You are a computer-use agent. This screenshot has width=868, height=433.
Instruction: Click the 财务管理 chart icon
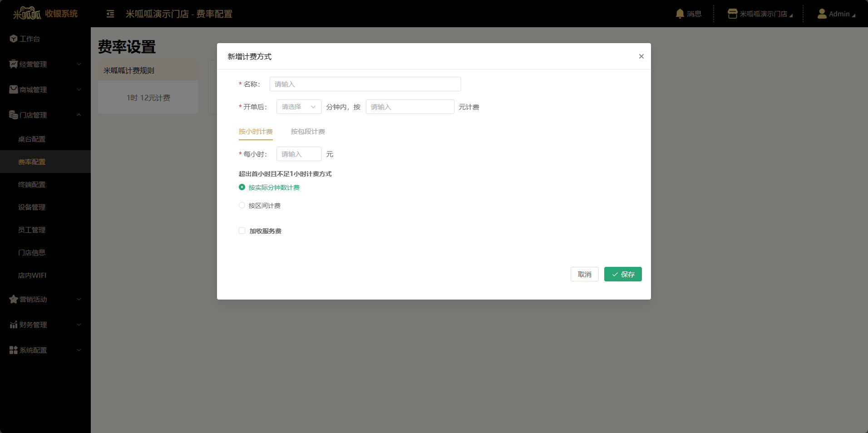click(x=14, y=325)
